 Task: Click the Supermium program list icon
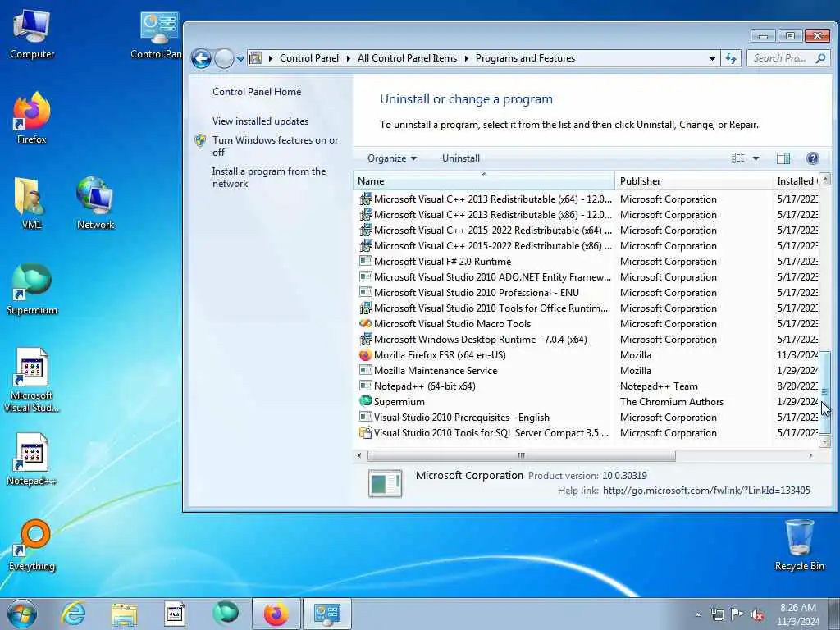point(365,400)
